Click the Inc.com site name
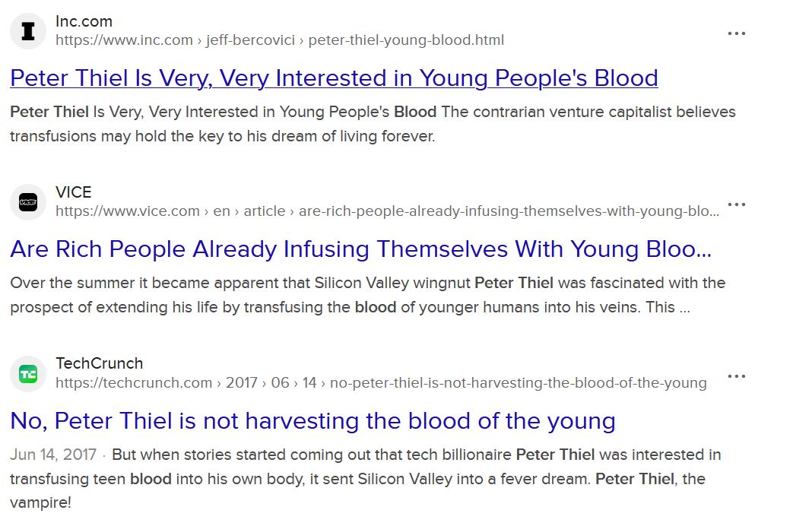Image resolution: width=812 pixels, height=526 pixels. [x=84, y=21]
